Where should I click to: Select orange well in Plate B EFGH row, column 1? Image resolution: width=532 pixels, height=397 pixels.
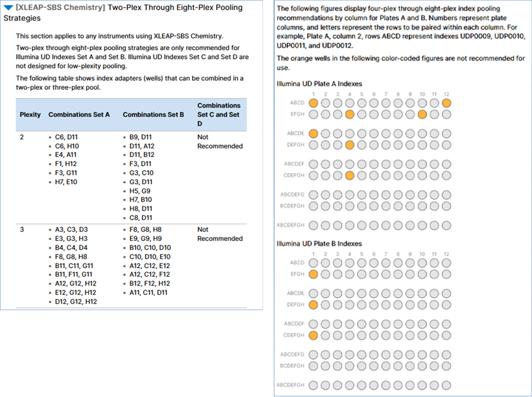coord(313,274)
